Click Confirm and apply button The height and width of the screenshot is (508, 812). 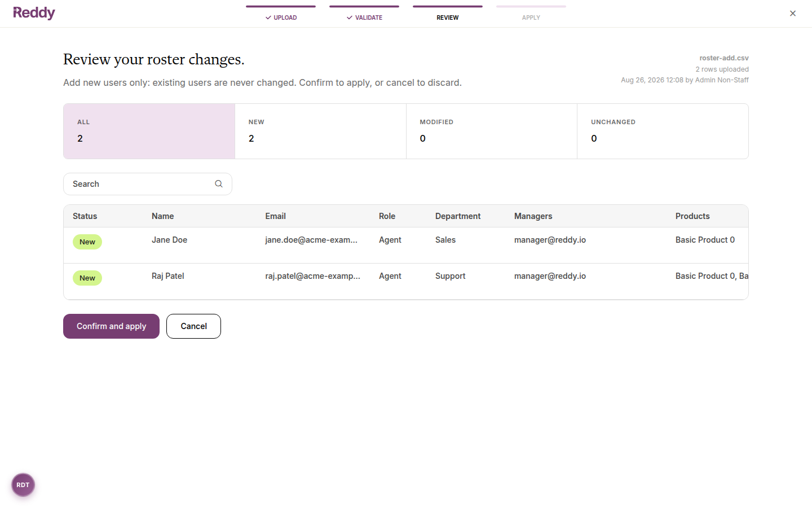click(111, 326)
